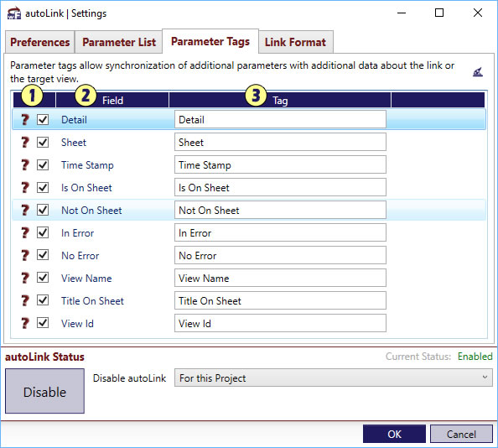Toggle the Is On Sheet checkbox
Image resolution: width=498 pixels, height=448 pixels.
point(43,187)
